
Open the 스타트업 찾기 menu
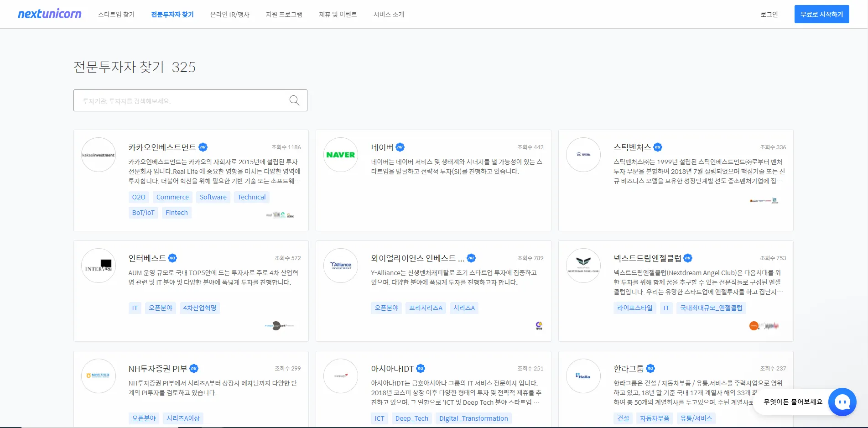(116, 15)
